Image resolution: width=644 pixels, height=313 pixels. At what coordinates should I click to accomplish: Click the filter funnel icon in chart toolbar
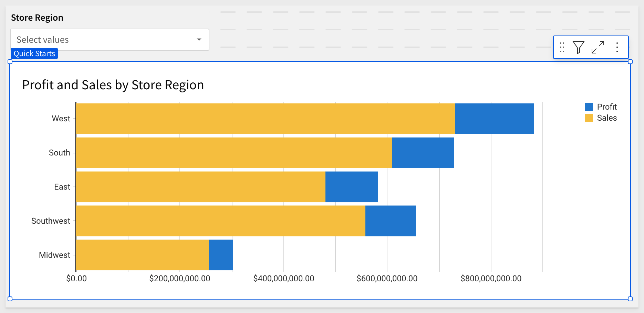point(579,47)
